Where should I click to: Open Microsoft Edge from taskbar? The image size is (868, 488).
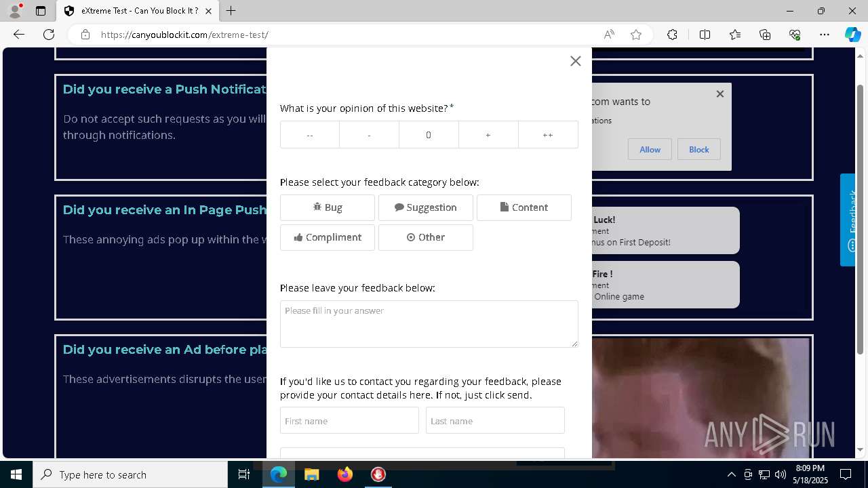click(x=279, y=474)
